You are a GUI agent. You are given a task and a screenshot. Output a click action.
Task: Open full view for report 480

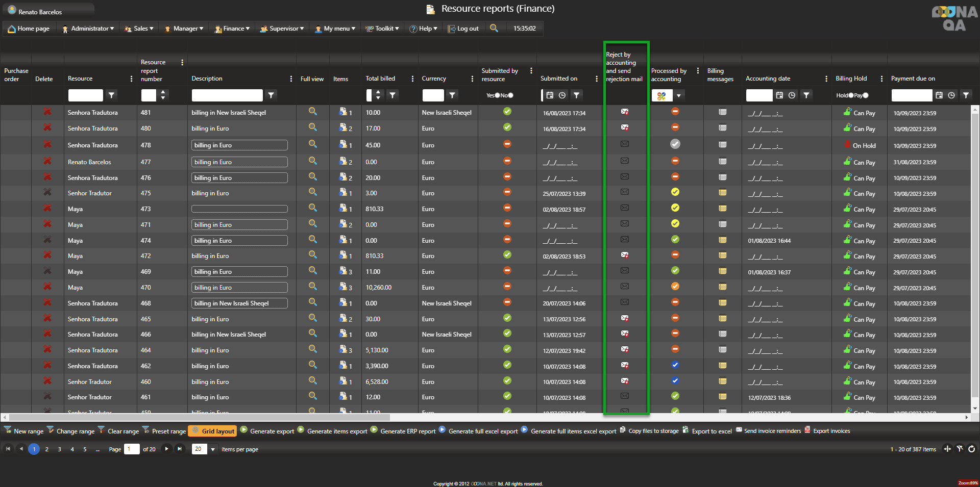pyautogui.click(x=312, y=127)
